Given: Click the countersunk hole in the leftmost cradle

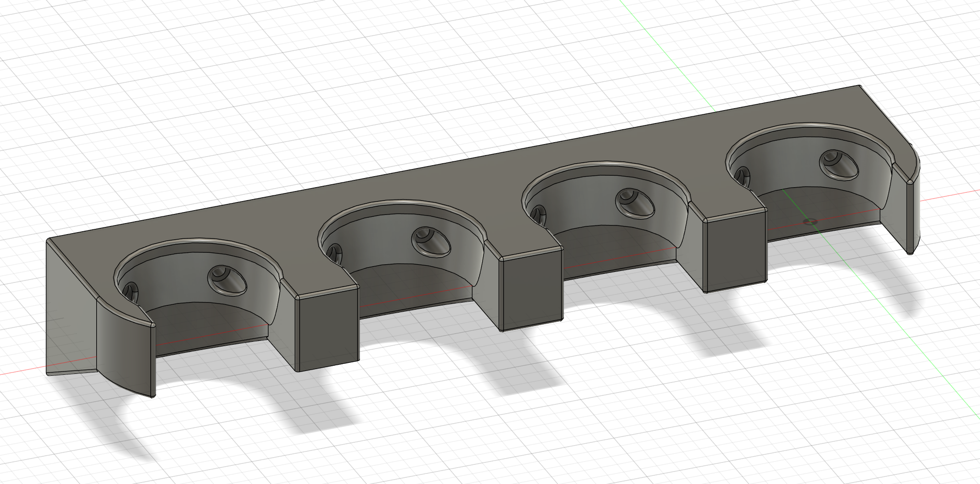Looking at the screenshot, I should (x=227, y=280).
